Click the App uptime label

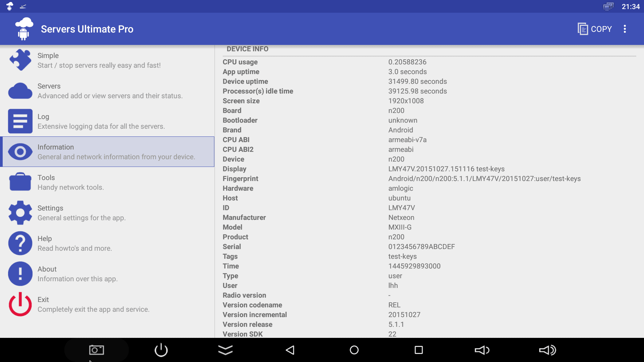tap(241, 72)
